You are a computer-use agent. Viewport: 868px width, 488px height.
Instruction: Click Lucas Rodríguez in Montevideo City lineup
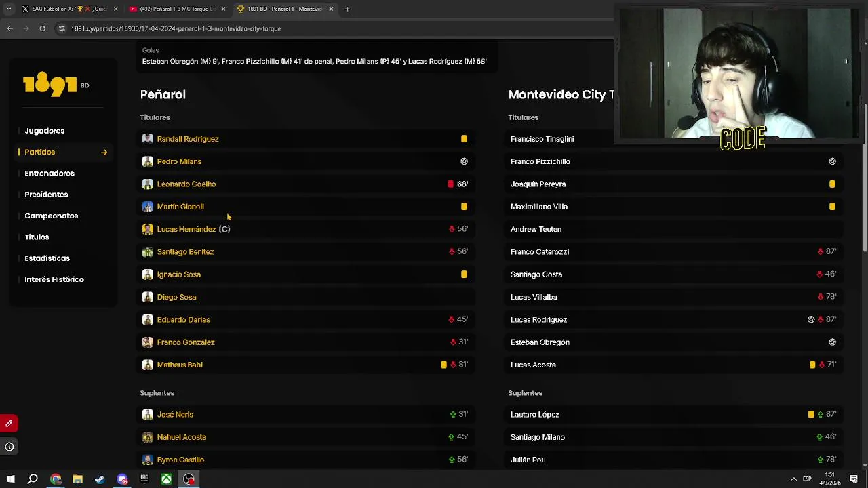(x=538, y=319)
